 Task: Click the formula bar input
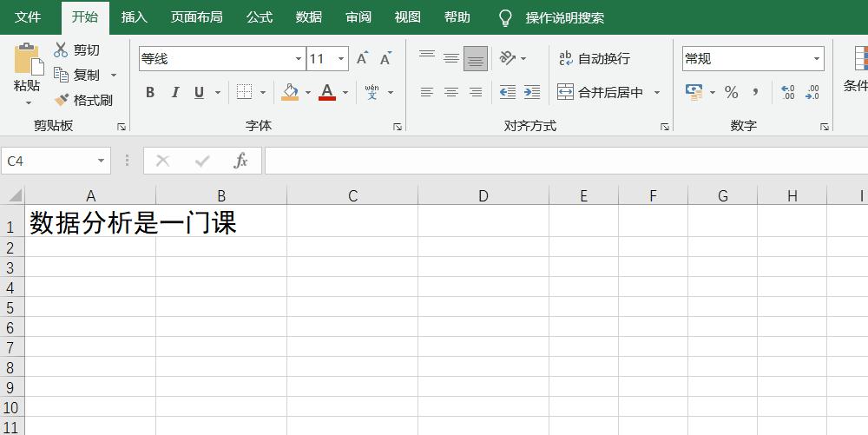566,161
